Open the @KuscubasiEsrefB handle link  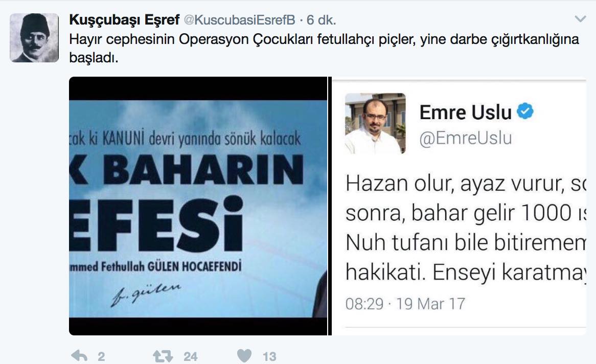239,20
